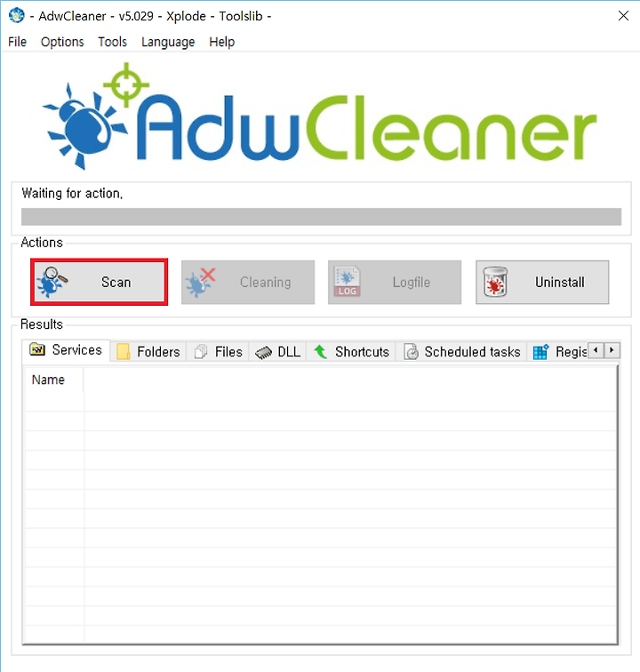Click the green arrow Shortcuts icon
The width and height of the screenshot is (640, 672).
(x=320, y=352)
